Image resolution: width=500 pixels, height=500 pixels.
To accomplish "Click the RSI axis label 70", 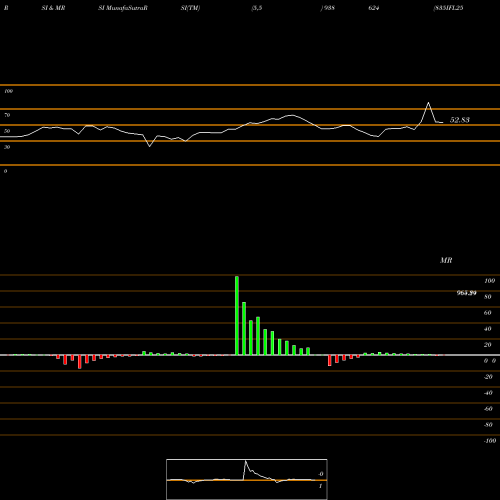I will 7,115.
